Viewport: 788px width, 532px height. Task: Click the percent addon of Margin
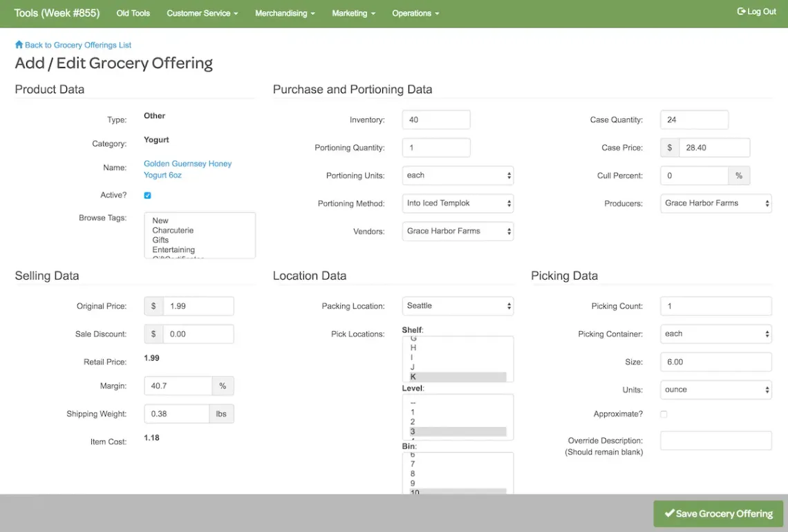pos(223,386)
